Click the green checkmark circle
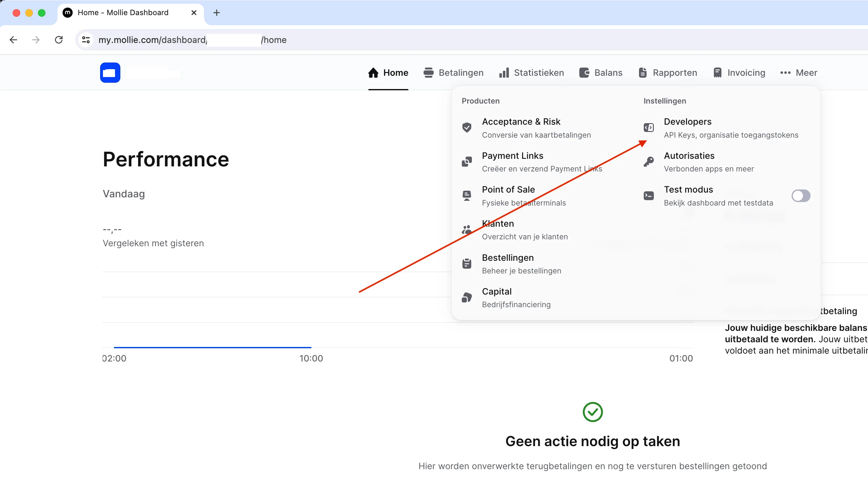Screen dimensions: 868x490 tap(593, 412)
